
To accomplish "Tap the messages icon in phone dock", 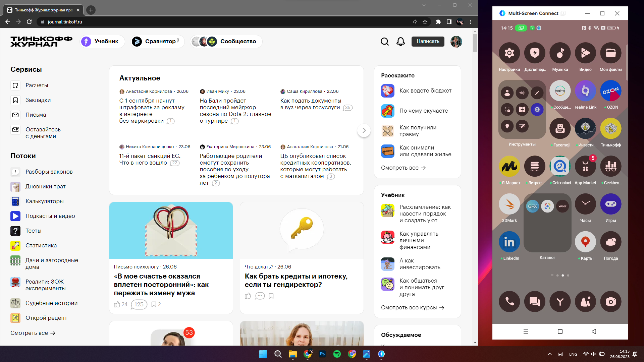I will coord(535,302).
